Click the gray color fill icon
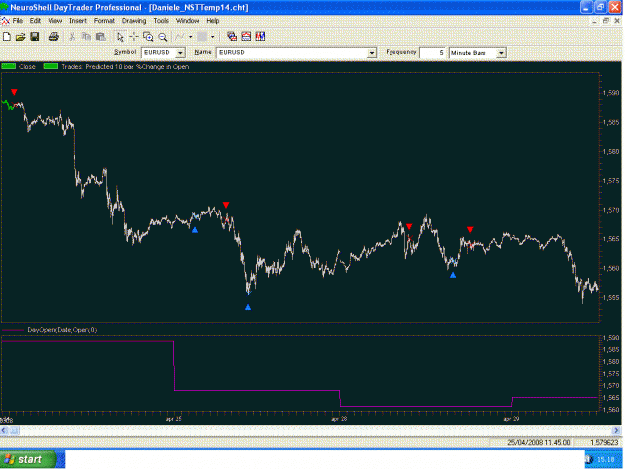The width and height of the screenshot is (625, 469). [x=202, y=37]
